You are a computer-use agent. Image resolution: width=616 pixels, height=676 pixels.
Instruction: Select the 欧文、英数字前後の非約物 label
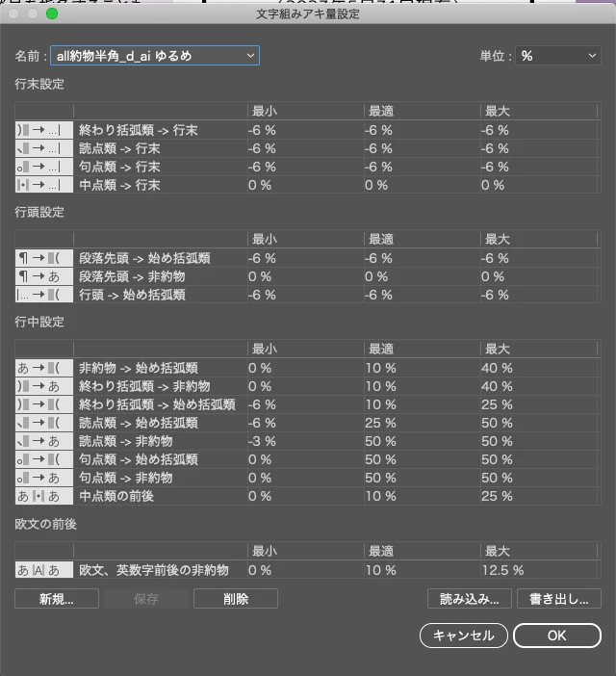click(154, 570)
